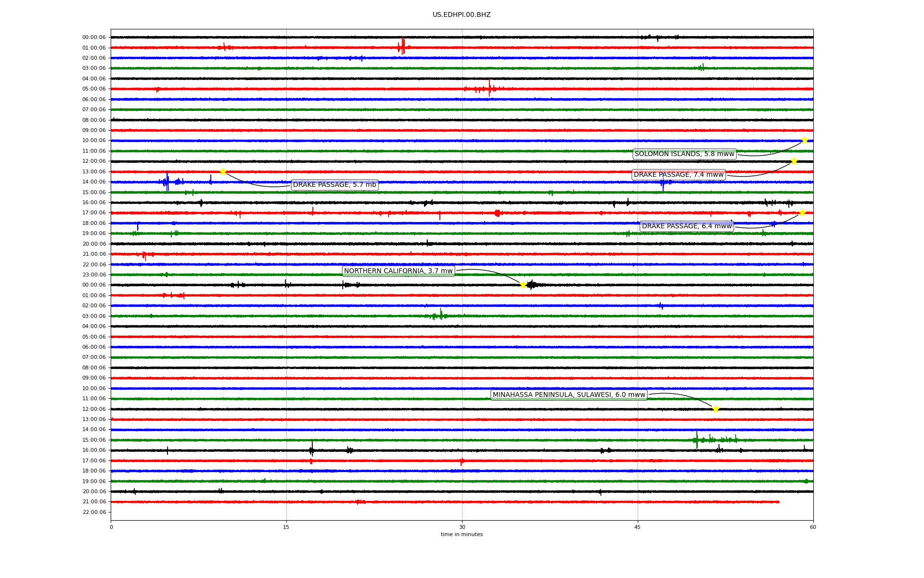The height and width of the screenshot is (578, 924).
Task: Click the NORTHERN CALIFORNIA, 3.7 mw label
Action: point(398,271)
